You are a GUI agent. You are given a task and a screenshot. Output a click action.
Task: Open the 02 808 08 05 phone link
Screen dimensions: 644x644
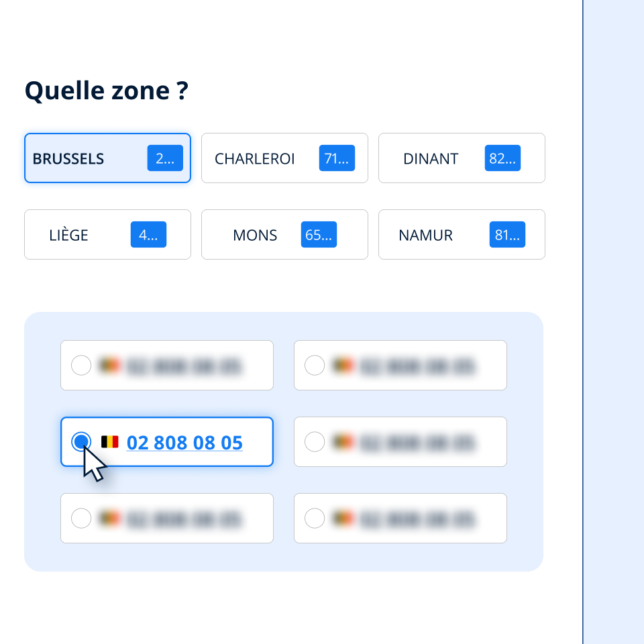[184, 442]
